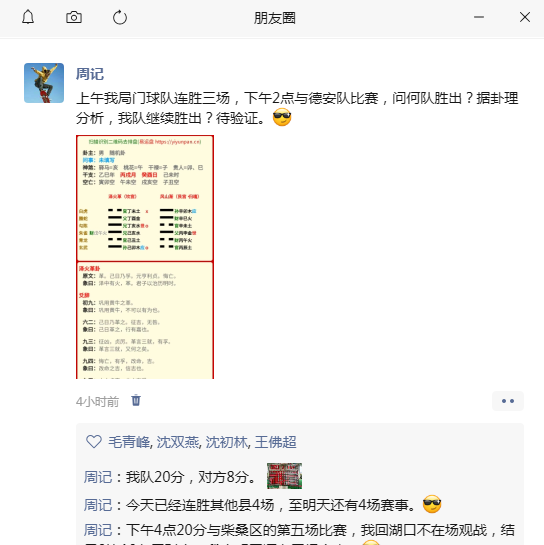This screenshot has height=545, width=544.
Task: Open the notifications bell icon
Action: tap(28, 17)
